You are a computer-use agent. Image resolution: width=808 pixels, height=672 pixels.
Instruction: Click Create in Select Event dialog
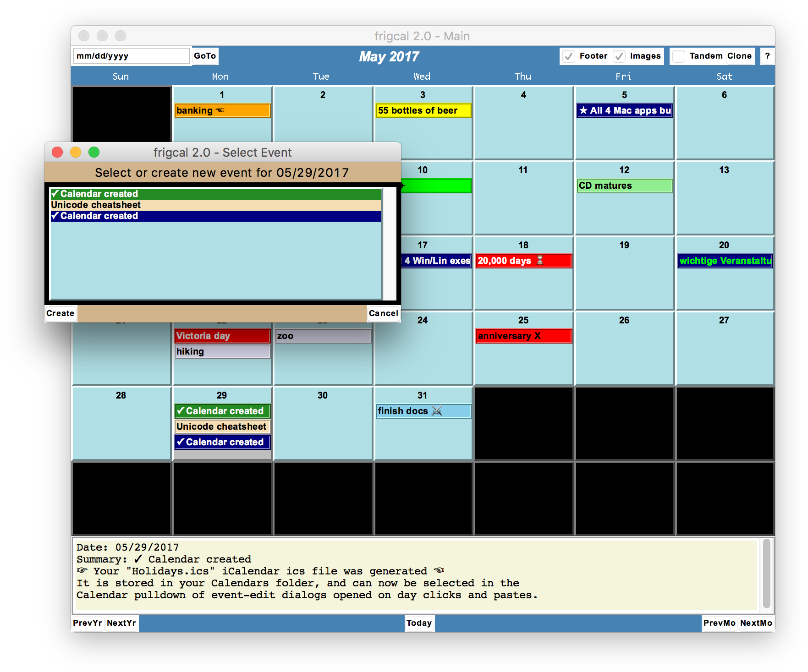tap(60, 313)
